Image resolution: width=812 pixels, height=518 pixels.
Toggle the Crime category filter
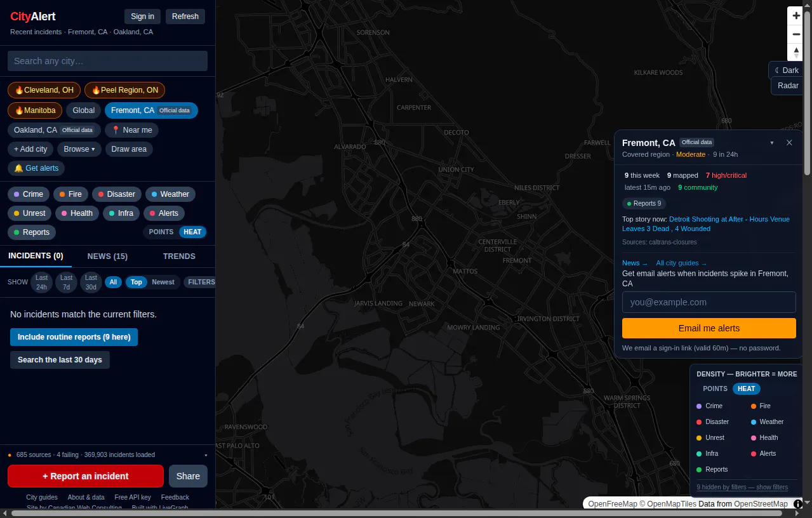pos(28,194)
